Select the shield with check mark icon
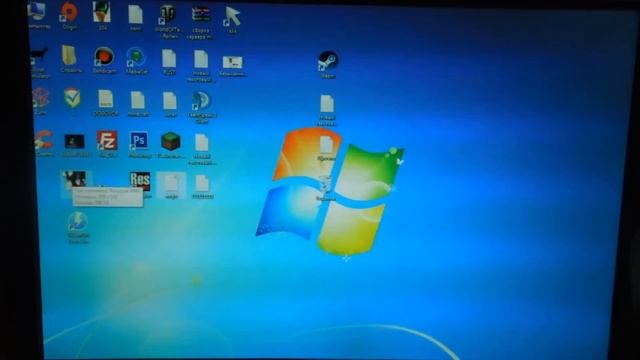The image size is (640, 360). coord(72,98)
